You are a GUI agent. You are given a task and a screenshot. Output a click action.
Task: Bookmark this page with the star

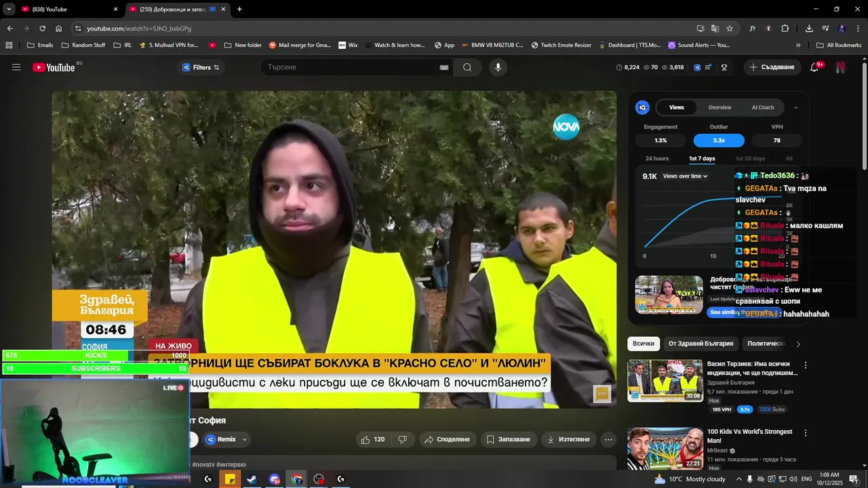click(x=730, y=28)
